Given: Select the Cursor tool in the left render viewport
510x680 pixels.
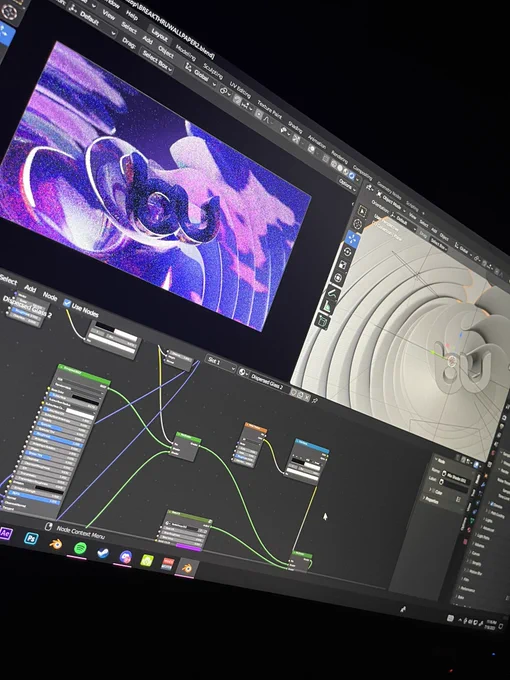Looking at the screenshot, I should click(x=9, y=12).
